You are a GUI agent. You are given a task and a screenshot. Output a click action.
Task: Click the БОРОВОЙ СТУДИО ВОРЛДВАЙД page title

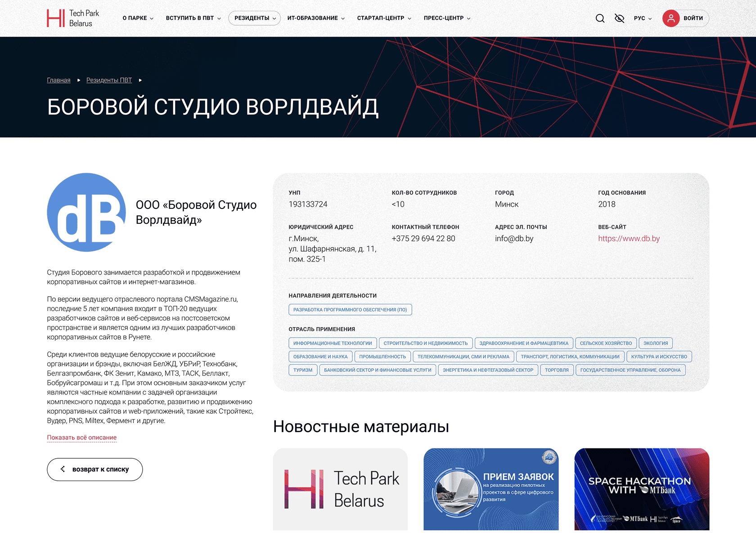tap(213, 107)
